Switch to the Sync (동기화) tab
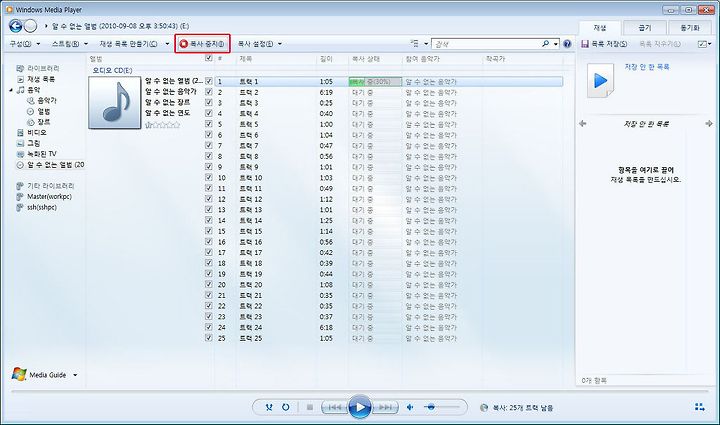The height and width of the screenshot is (425, 720). [690, 28]
